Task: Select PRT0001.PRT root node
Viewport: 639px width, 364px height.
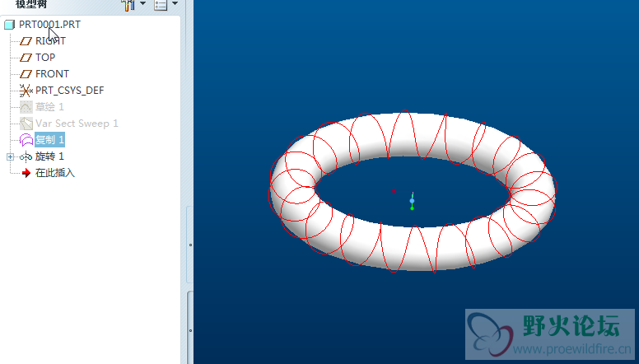Action: pos(49,25)
